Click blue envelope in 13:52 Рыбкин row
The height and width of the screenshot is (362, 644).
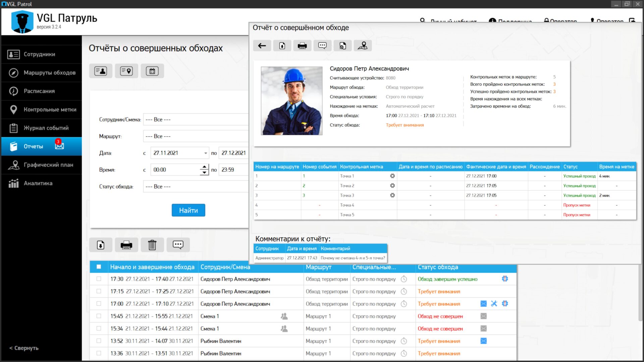pyautogui.click(x=483, y=341)
